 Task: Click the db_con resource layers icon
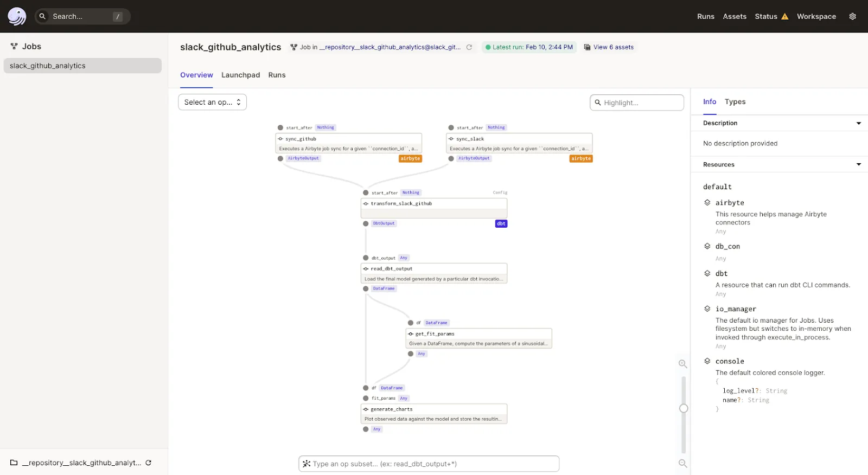(707, 246)
